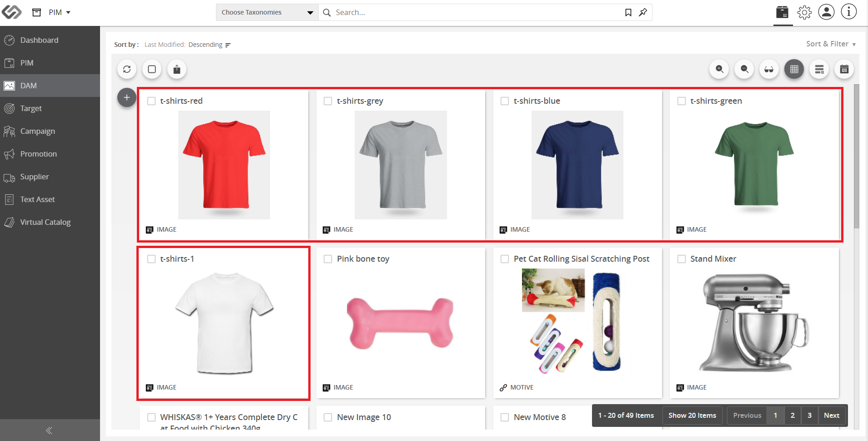Viewport: 868px width, 441px height.
Task: Open Virtual Catalog in sidebar
Action: point(50,222)
